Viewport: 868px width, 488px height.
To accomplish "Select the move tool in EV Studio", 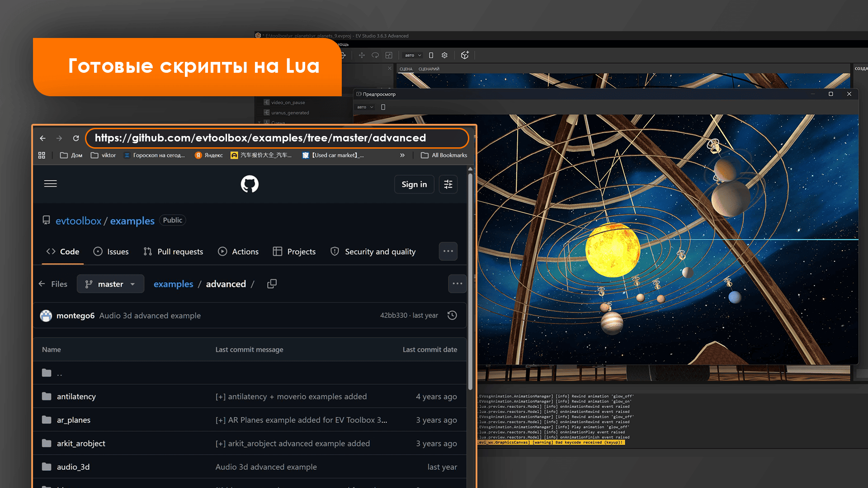I will [x=362, y=55].
